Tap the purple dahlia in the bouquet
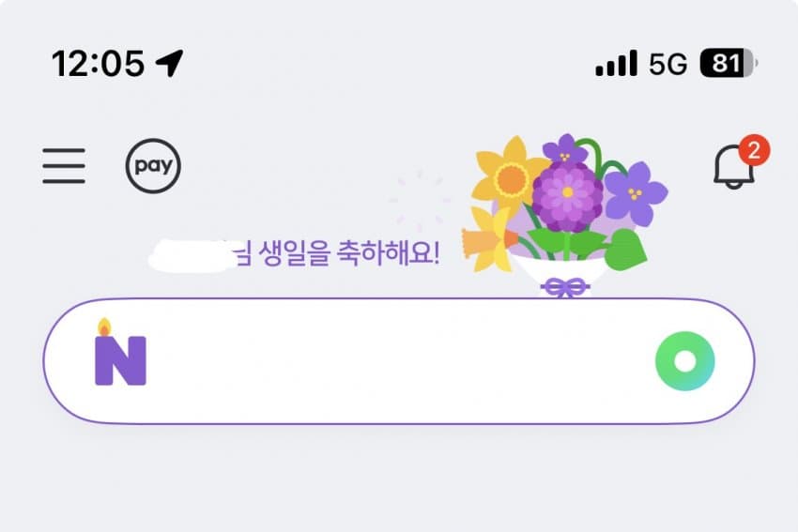This screenshot has width=798, height=532. click(567, 194)
